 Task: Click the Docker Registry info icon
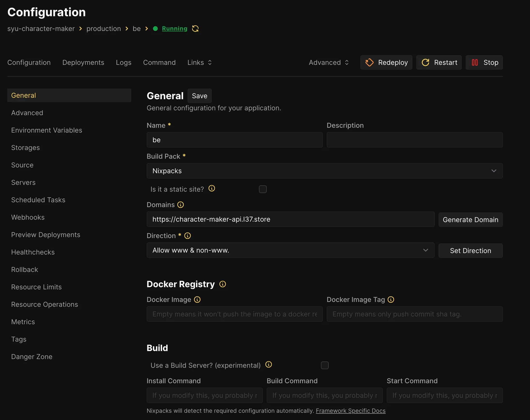click(222, 284)
